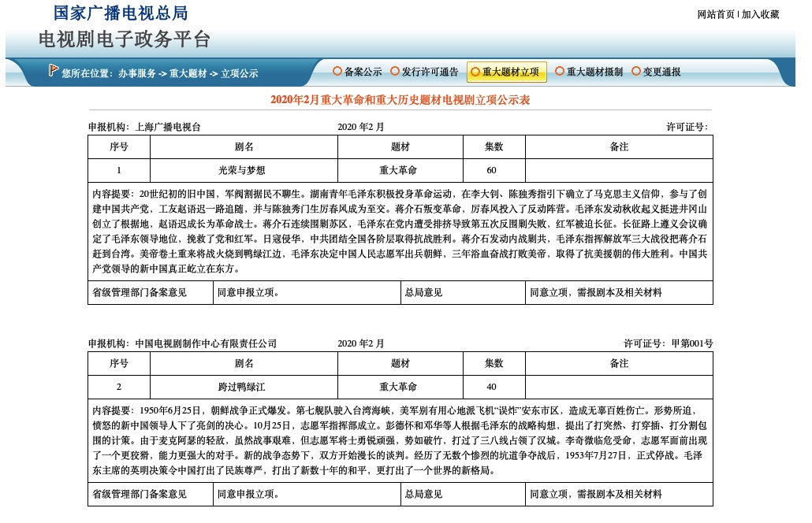Click 立项公示 in the breadcrumb trail

pos(240,72)
